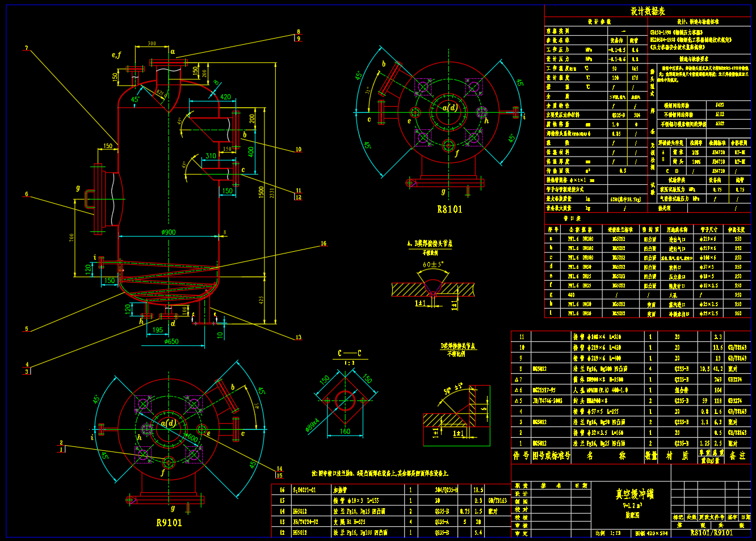Viewport: 756px width, 541px height.
Task: Click the R8101 top view label
Action: tap(450, 209)
